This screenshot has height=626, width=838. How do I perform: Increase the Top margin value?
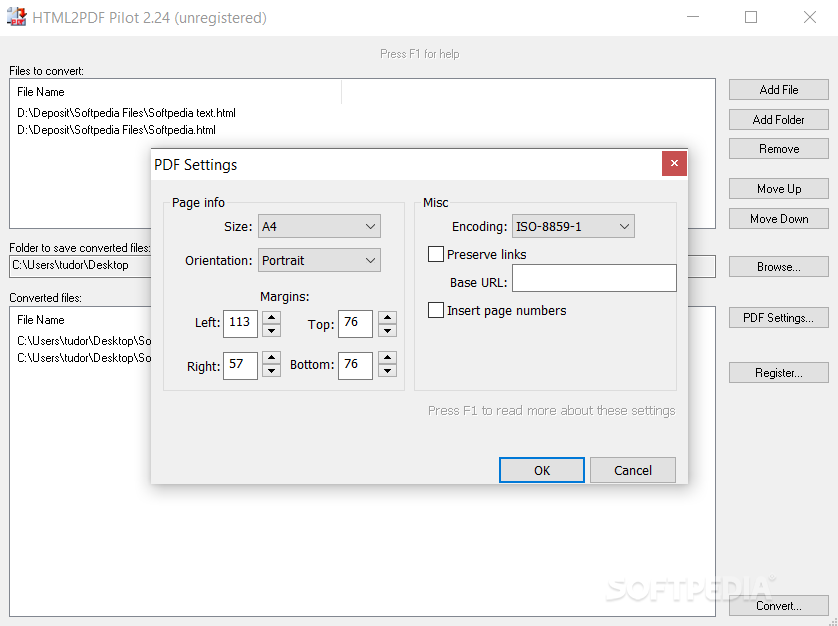387,318
